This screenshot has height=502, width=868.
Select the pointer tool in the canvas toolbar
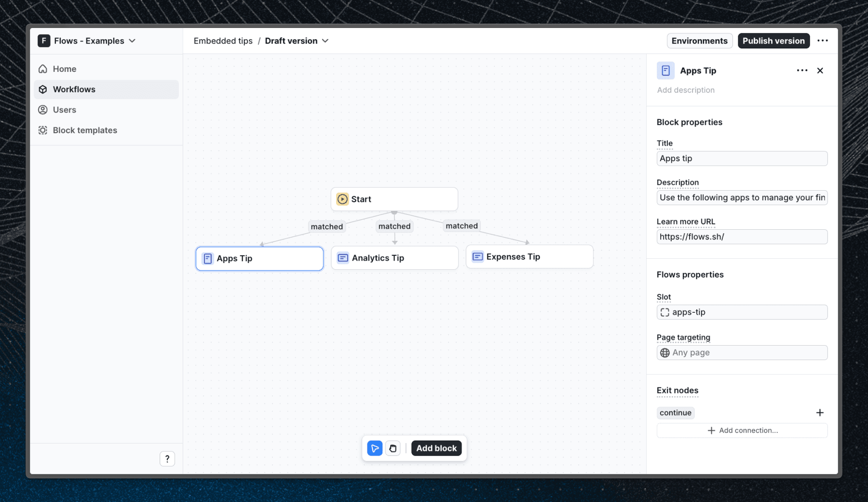pos(375,448)
